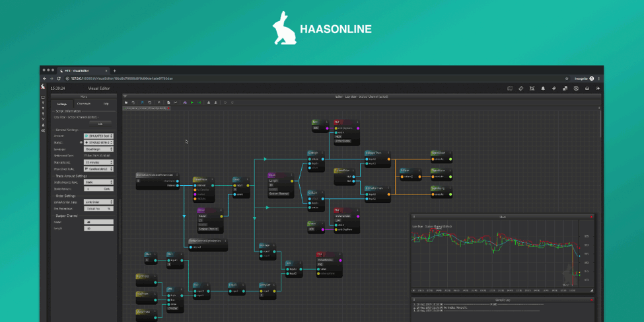The width and height of the screenshot is (644, 322).
Task: Switch to the Help tab
Action: (x=106, y=104)
